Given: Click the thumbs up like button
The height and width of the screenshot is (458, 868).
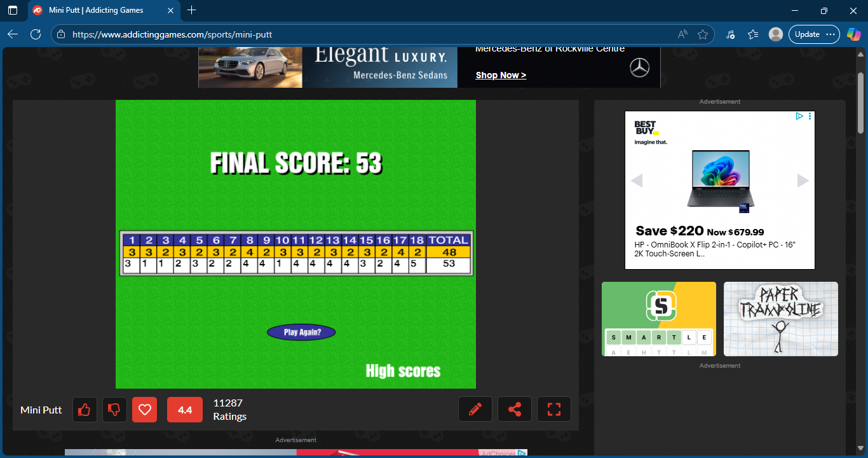Looking at the screenshot, I should tap(85, 410).
